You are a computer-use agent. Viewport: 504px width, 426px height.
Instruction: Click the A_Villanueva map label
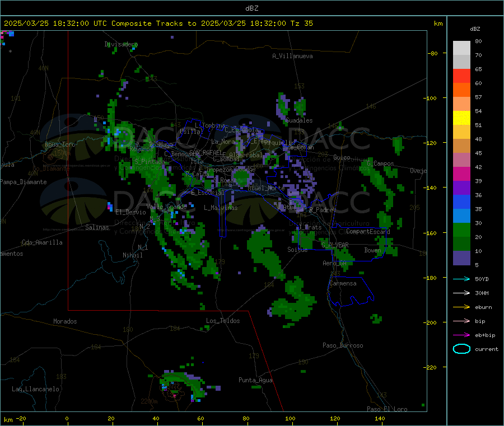(x=292, y=56)
